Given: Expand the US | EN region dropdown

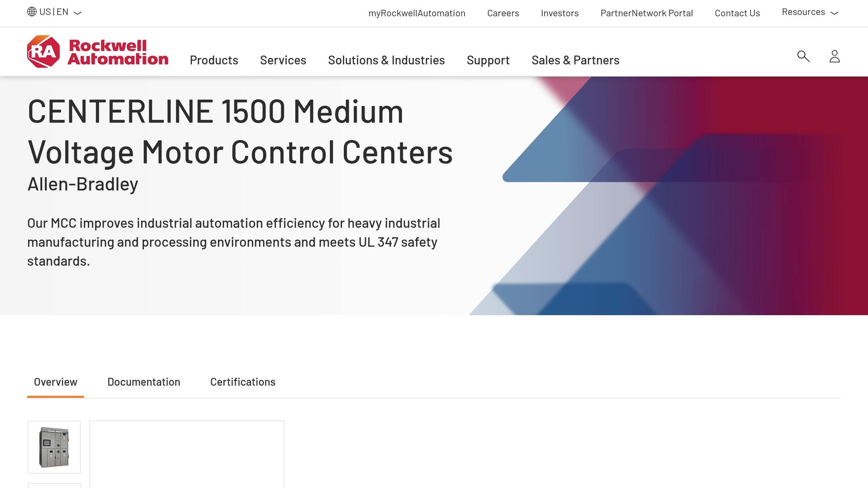Looking at the screenshot, I should pyautogui.click(x=54, y=12).
